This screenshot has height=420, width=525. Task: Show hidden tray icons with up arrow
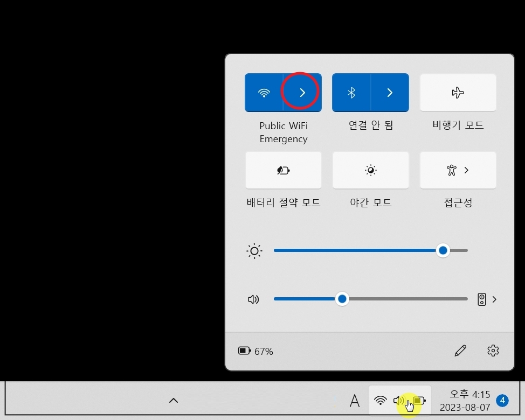click(x=174, y=400)
